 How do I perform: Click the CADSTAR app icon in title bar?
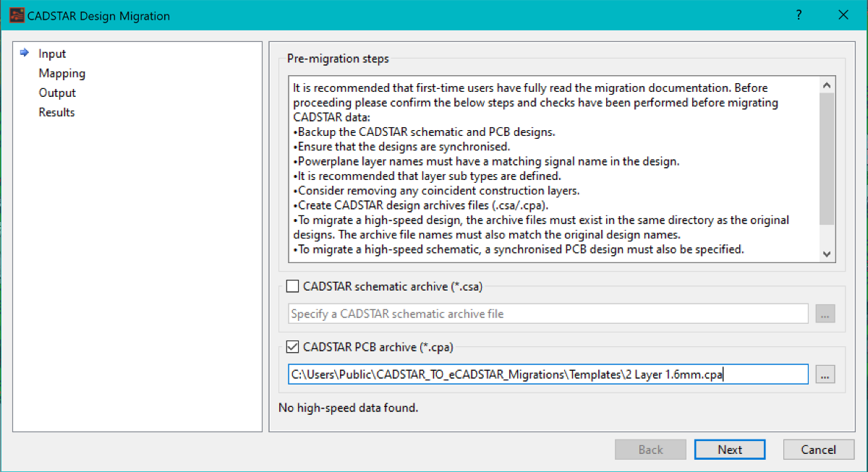point(16,15)
